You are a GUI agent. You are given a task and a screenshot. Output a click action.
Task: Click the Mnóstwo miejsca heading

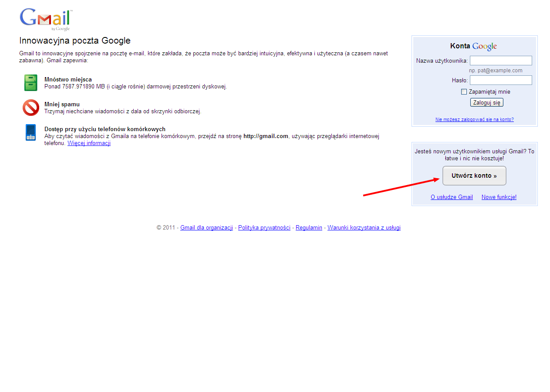68,80
